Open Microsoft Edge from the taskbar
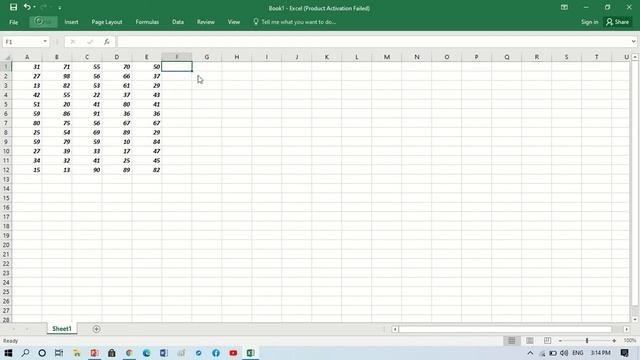Image resolution: width=640 pixels, height=360 pixels. point(147,353)
